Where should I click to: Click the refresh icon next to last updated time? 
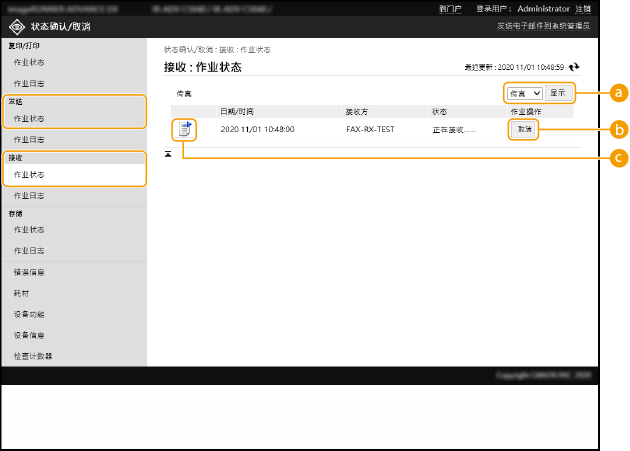click(574, 67)
